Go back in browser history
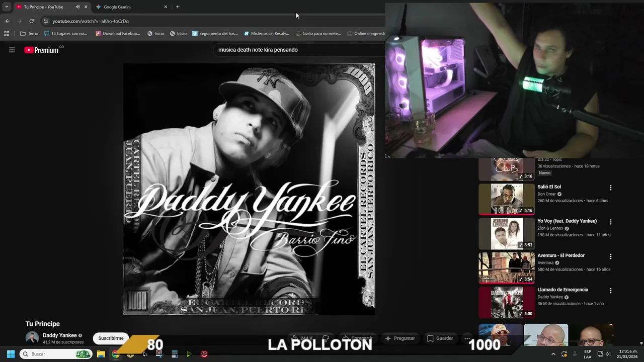Image resolution: width=644 pixels, height=362 pixels. [x=7, y=21]
